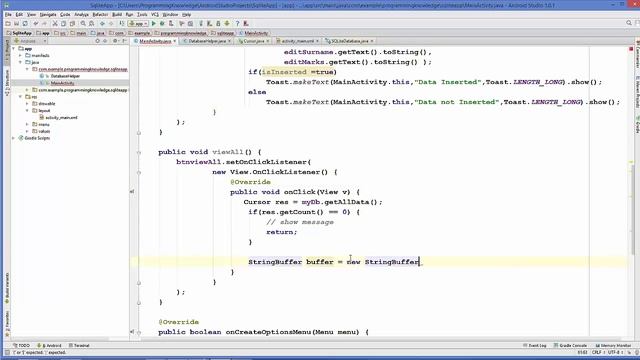This screenshot has height=360, width=640.
Task: Open the Android view selector dropdown
Action: (30, 41)
